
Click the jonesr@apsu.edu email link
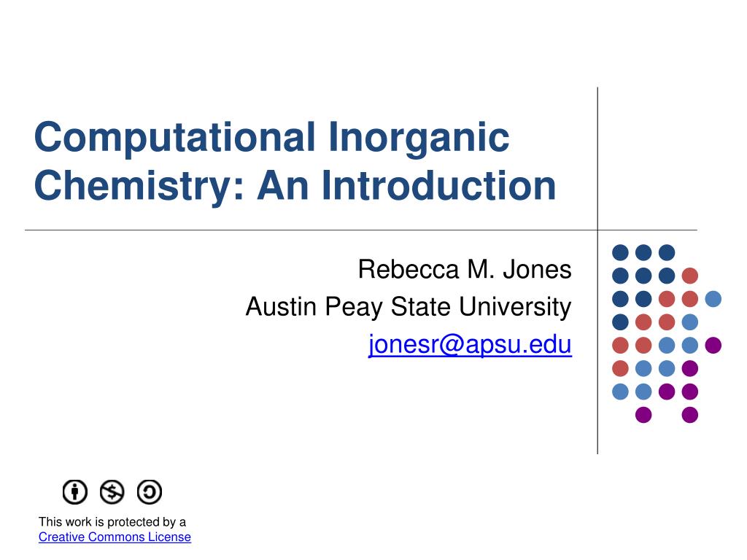tap(470, 344)
